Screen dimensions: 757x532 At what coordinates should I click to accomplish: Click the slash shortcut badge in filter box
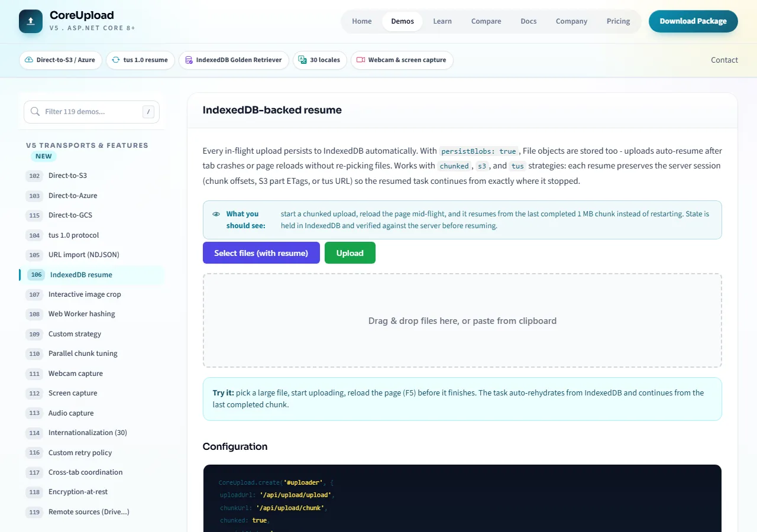pyautogui.click(x=149, y=112)
